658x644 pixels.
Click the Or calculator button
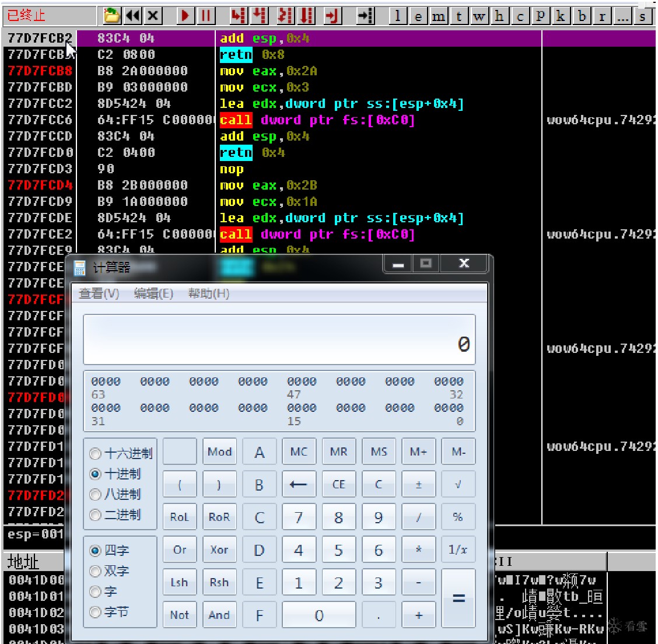tap(180, 549)
